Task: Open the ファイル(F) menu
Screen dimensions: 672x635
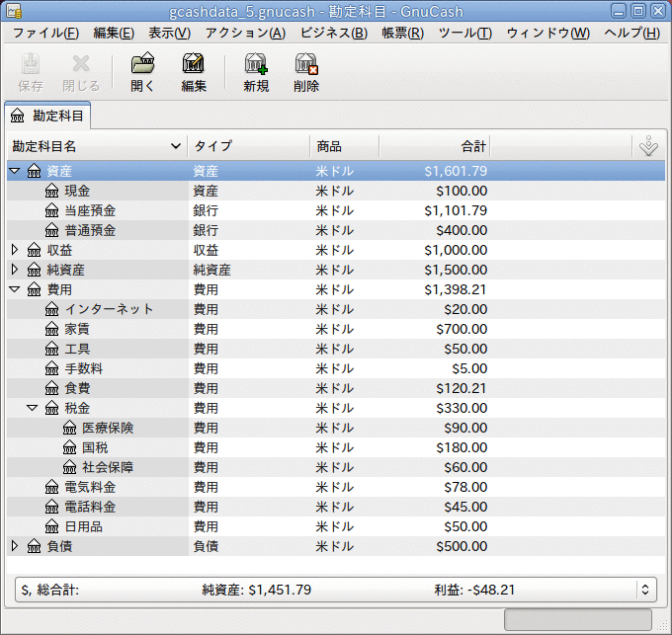Action: 45,33
